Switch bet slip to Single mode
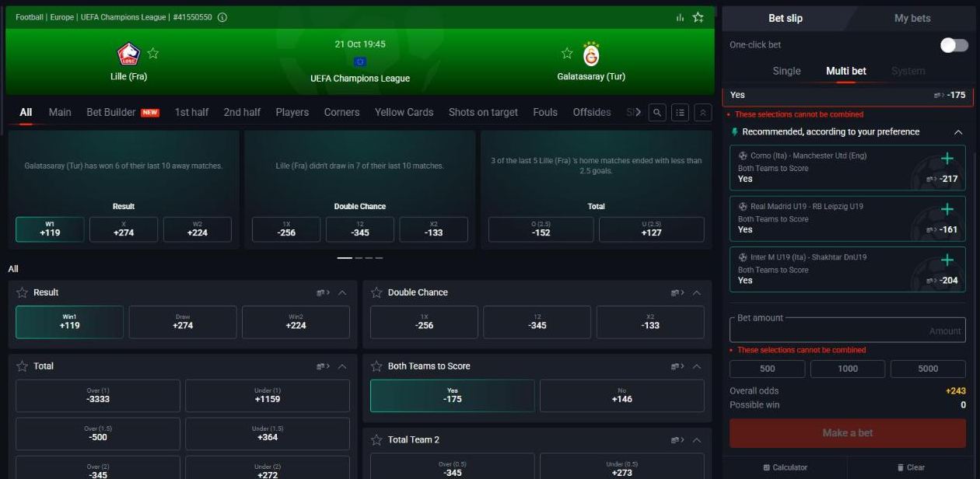The image size is (980, 479). (x=786, y=71)
